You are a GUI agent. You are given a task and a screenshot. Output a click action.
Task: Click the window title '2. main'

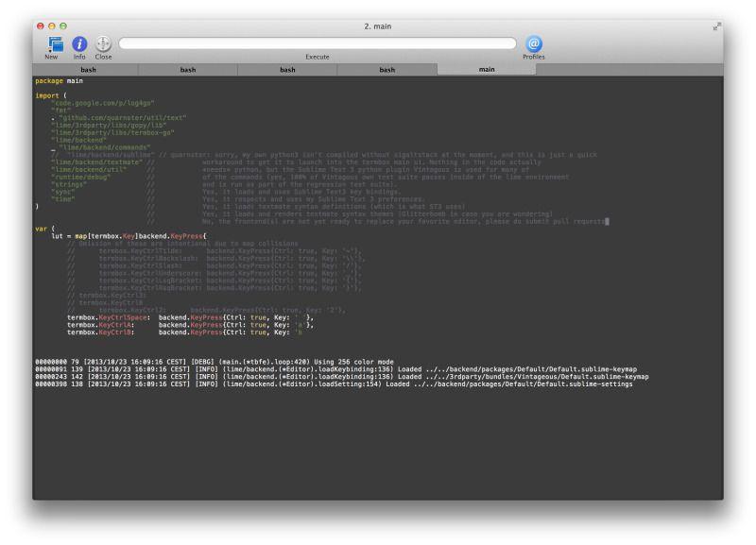(377, 26)
